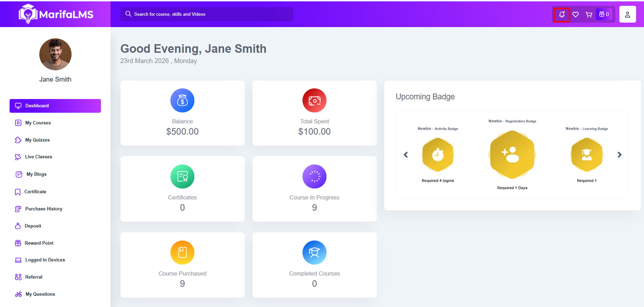Open My Courses in sidebar

click(x=38, y=123)
